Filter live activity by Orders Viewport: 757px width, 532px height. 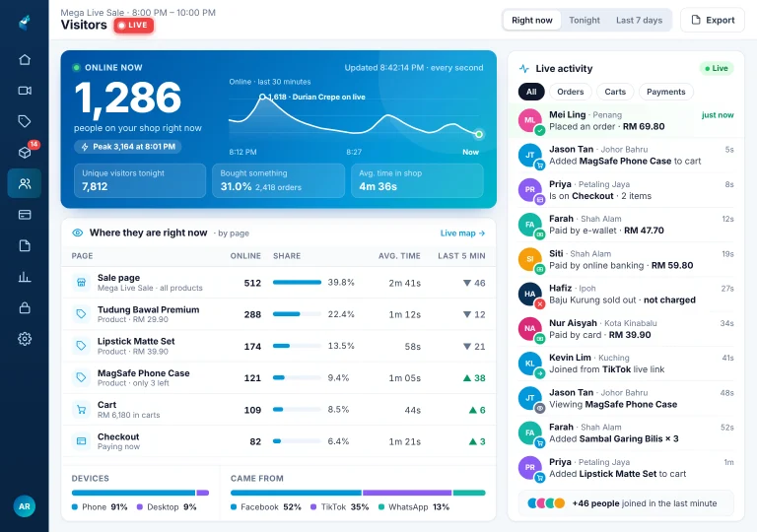coord(570,92)
